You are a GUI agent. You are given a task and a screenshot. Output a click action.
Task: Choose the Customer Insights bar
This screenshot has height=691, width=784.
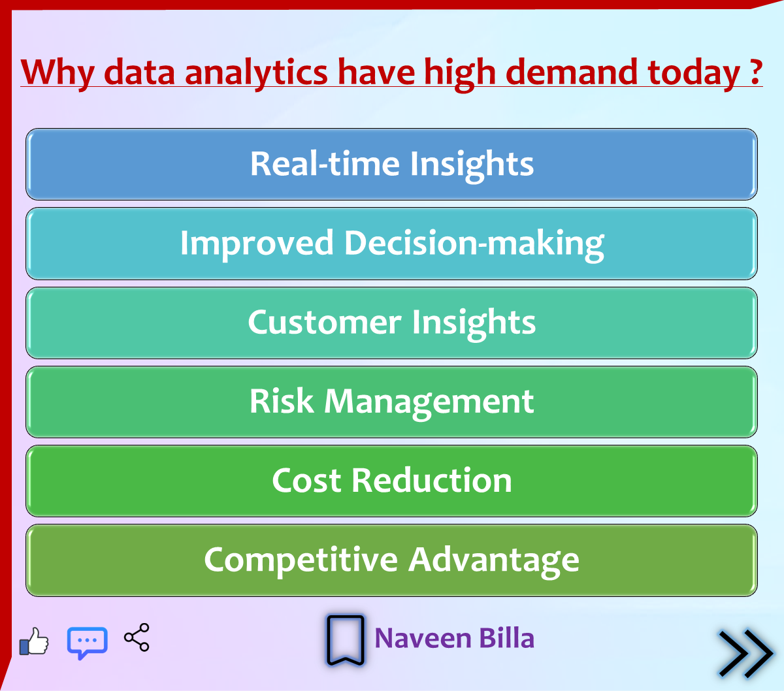(391, 323)
